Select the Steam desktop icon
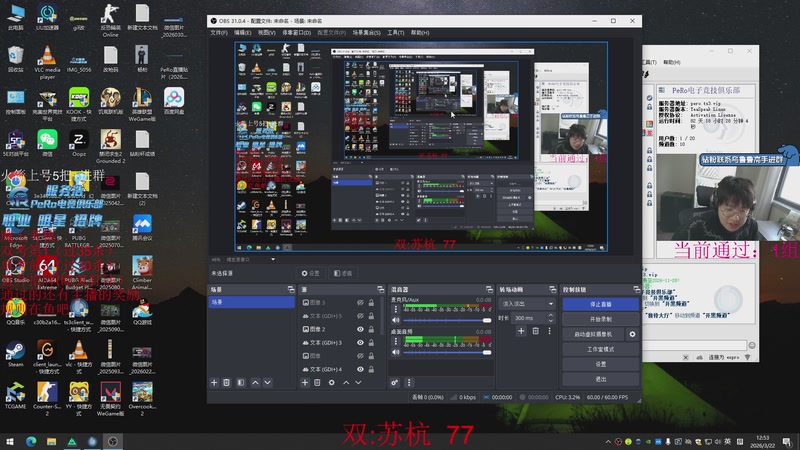 [x=15, y=355]
